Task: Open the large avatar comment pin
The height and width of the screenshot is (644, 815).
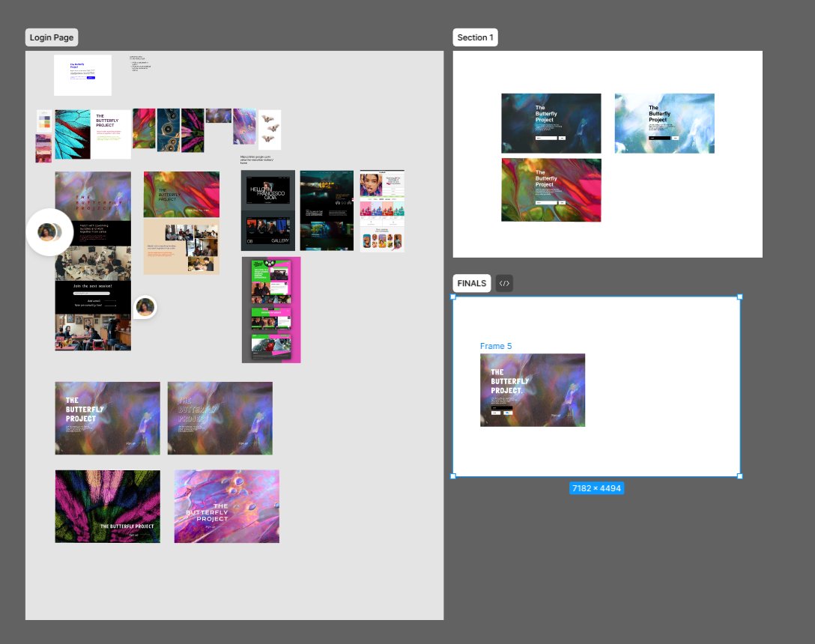Action: tap(49, 232)
